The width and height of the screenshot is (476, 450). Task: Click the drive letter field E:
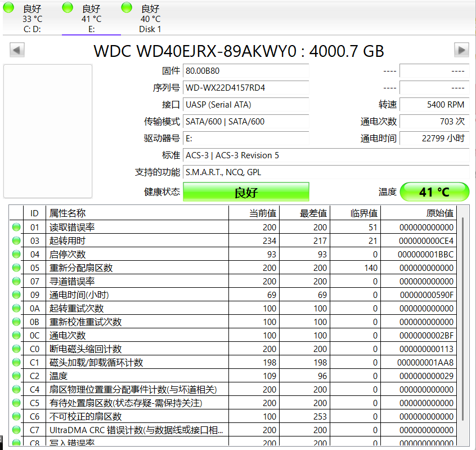(x=246, y=139)
